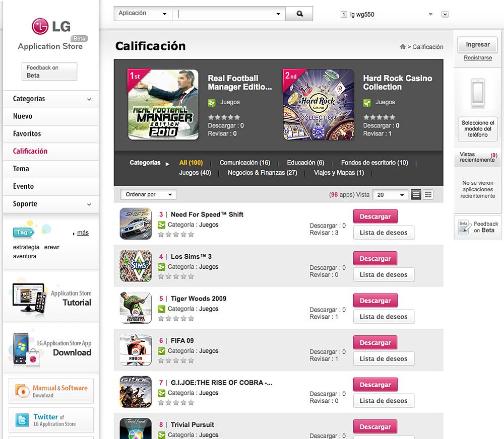This screenshot has height=439, width=504.
Task: Switch to grid view icon
Action: 428,195
